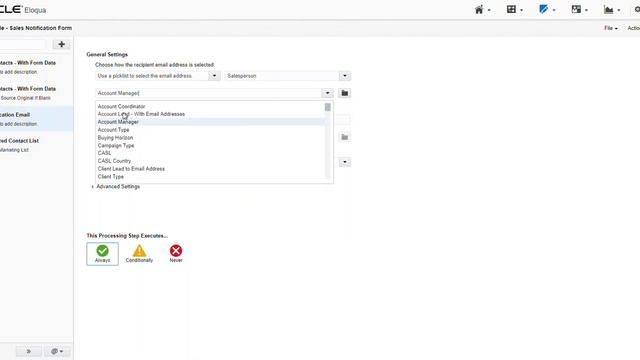Expand Advanced Settings section
Image resolution: width=640 pixels, height=360 pixels.
(x=116, y=187)
